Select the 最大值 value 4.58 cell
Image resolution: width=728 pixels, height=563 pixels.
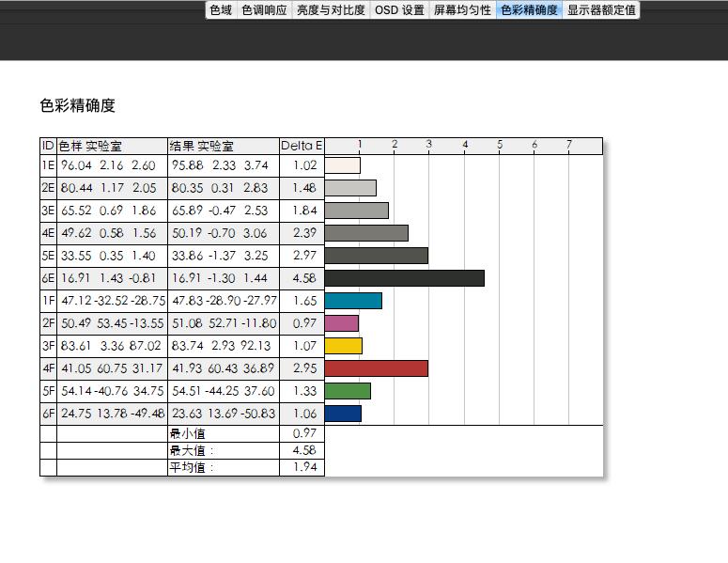tap(302, 450)
